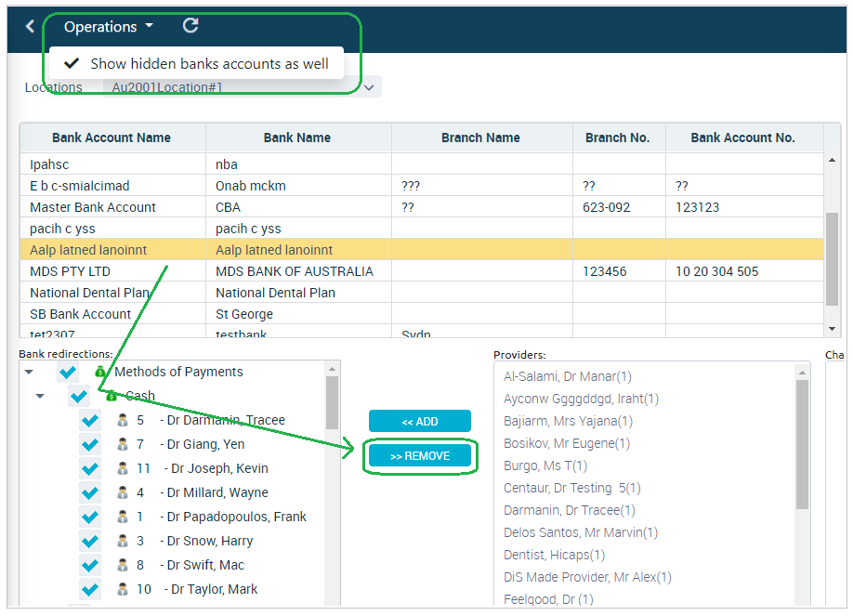Uncheck the Dr Darmanin, Tracee checkbox
Viewport: 853px width, 616px height.
(90, 420)
